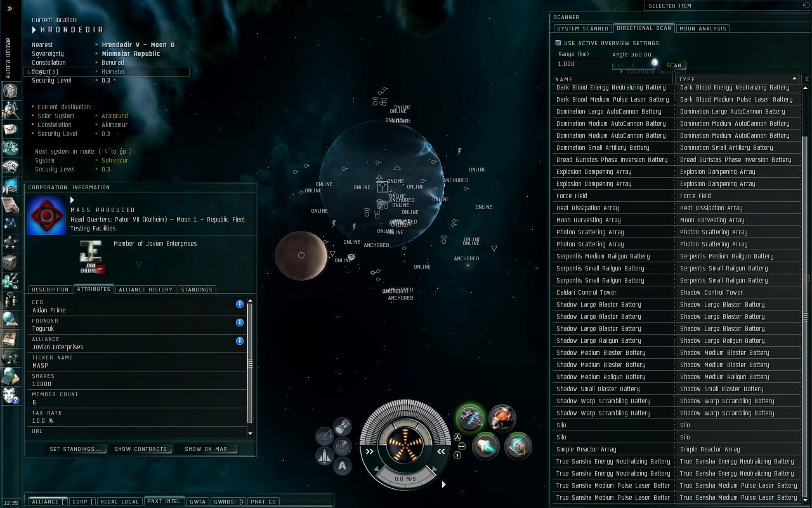Viewport: 812px width, 508px height.
Task: View the Standings tab
Action: click(x=197, y=290)
